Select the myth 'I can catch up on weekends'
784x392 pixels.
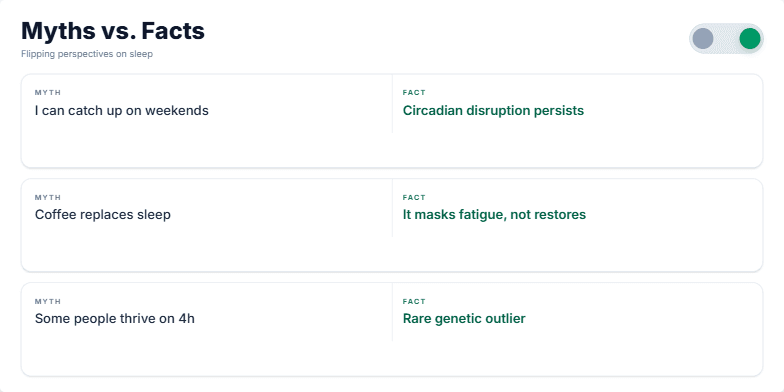click(x=122, y=110)
